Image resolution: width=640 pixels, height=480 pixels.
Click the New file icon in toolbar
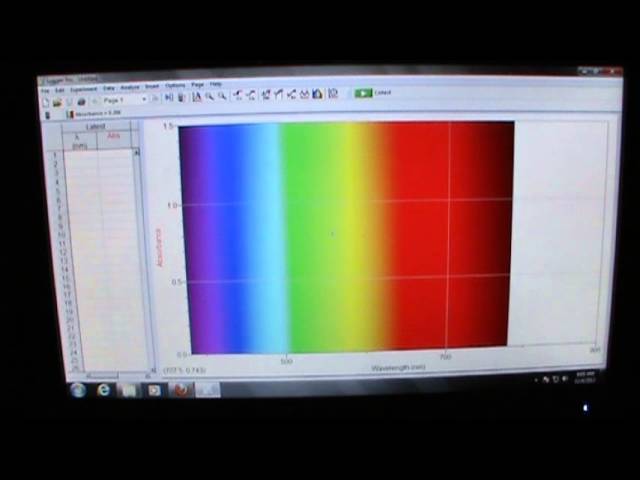46,102
